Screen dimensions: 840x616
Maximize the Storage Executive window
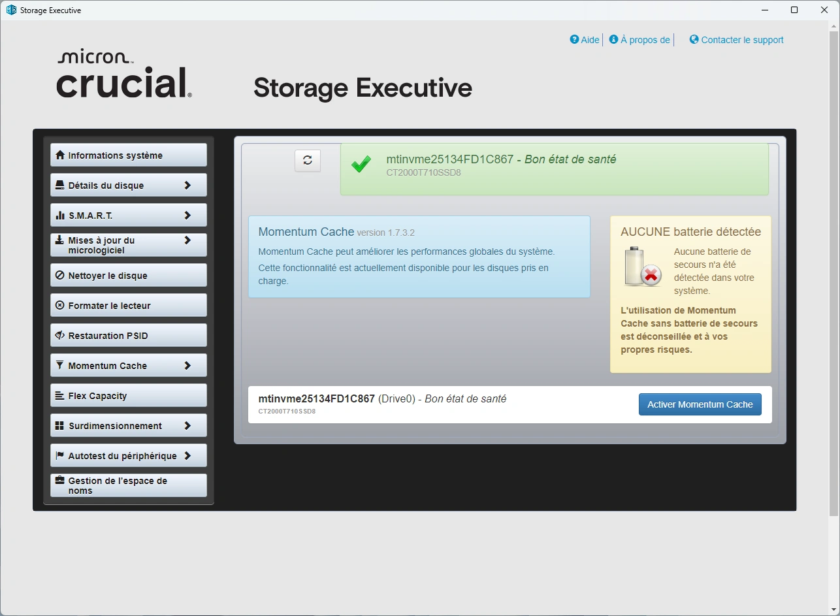794,10
